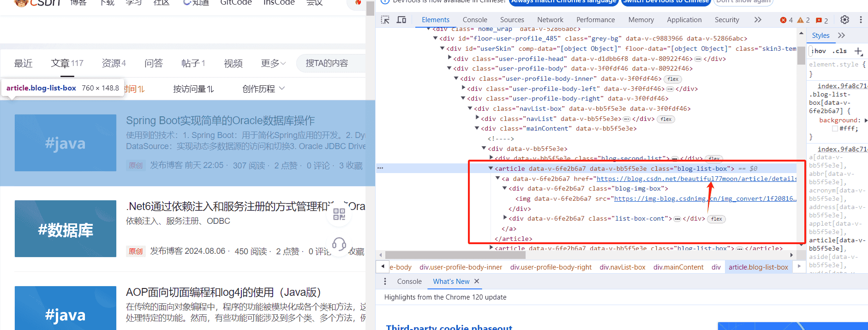Click the ellipsis icon left of the selected article node

(x=380, y=168)
